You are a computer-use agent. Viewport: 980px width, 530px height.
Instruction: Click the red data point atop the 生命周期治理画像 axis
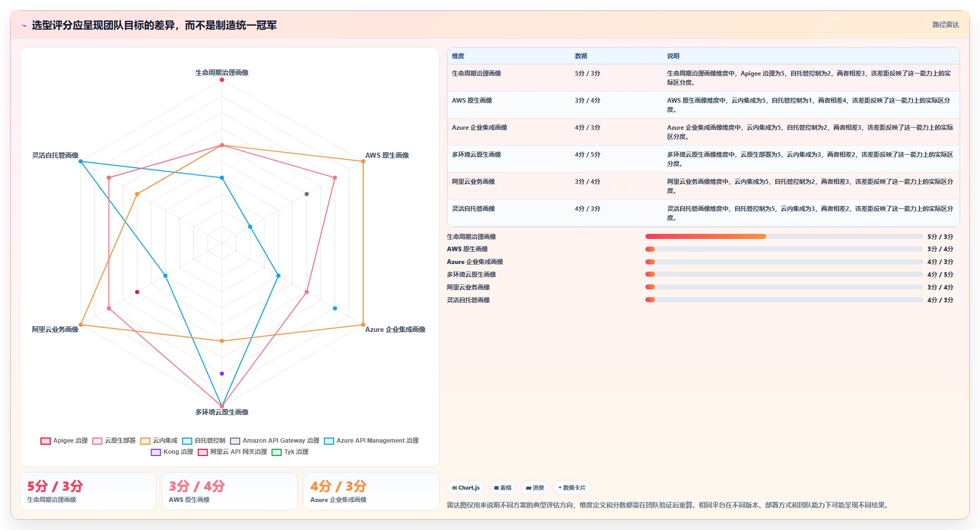tap(222, 80)
